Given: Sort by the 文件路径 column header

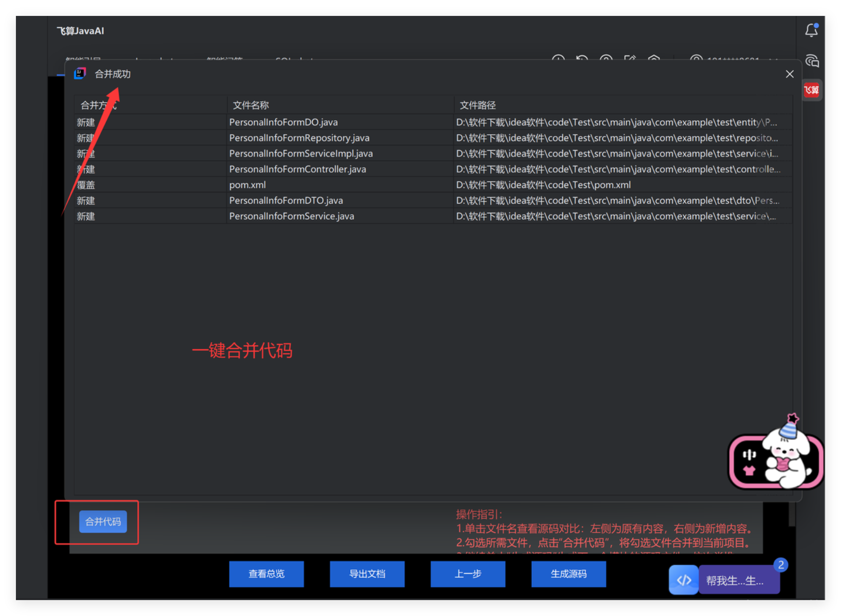Looking at the screenshot, I should click(477, 105).
